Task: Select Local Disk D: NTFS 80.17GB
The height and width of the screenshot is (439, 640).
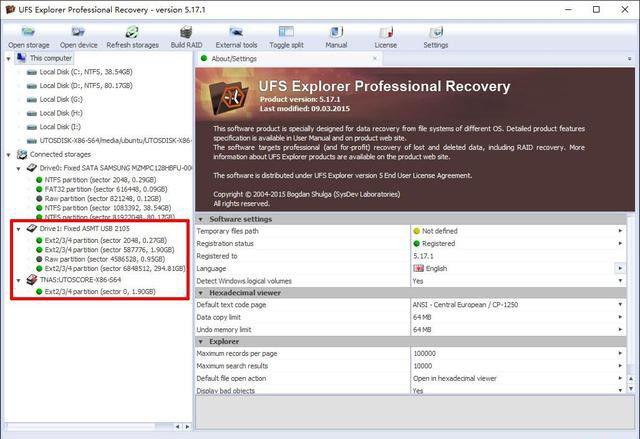Action: pos(80,86)
